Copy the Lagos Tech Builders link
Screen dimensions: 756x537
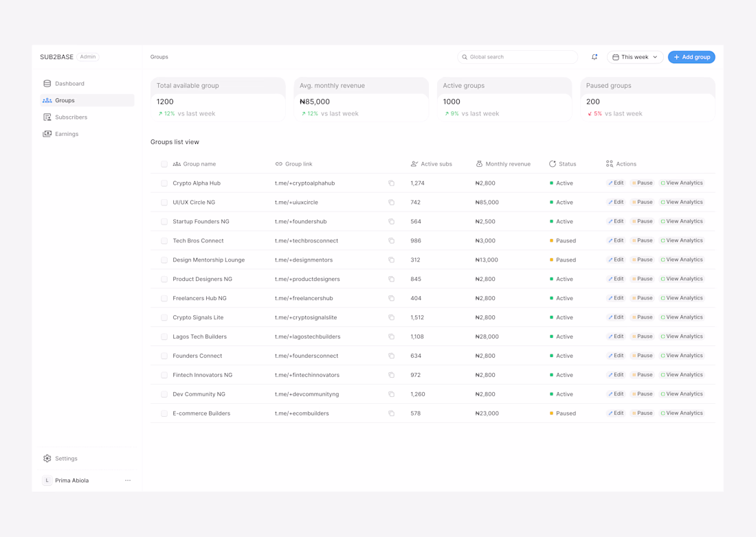click(391, 336)
